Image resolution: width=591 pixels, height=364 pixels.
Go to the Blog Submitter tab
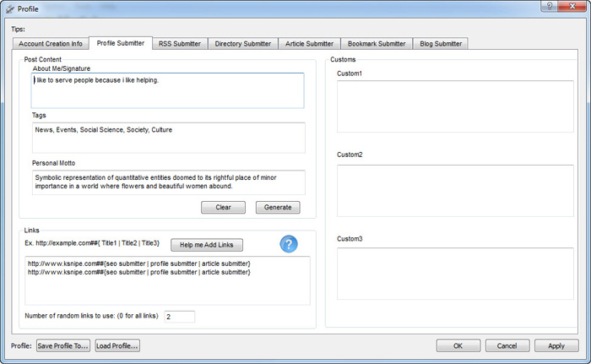click(x=441, y=44)
